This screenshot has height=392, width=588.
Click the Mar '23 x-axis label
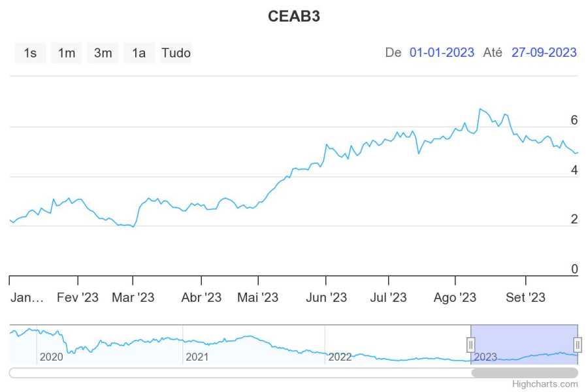[133, 297]
